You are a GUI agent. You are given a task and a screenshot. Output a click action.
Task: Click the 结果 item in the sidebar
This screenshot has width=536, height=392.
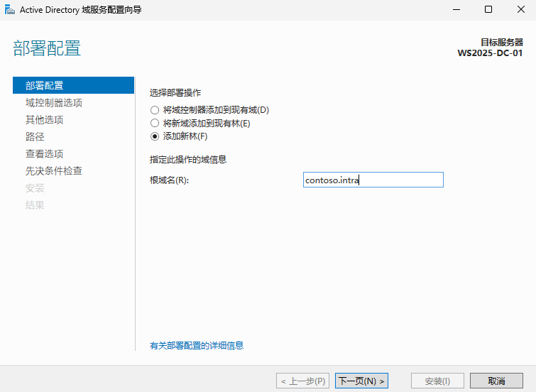(x=35, y=205)
